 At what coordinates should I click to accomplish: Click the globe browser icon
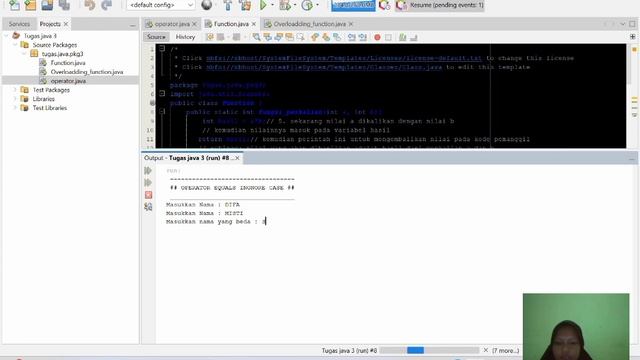(207, 5)
